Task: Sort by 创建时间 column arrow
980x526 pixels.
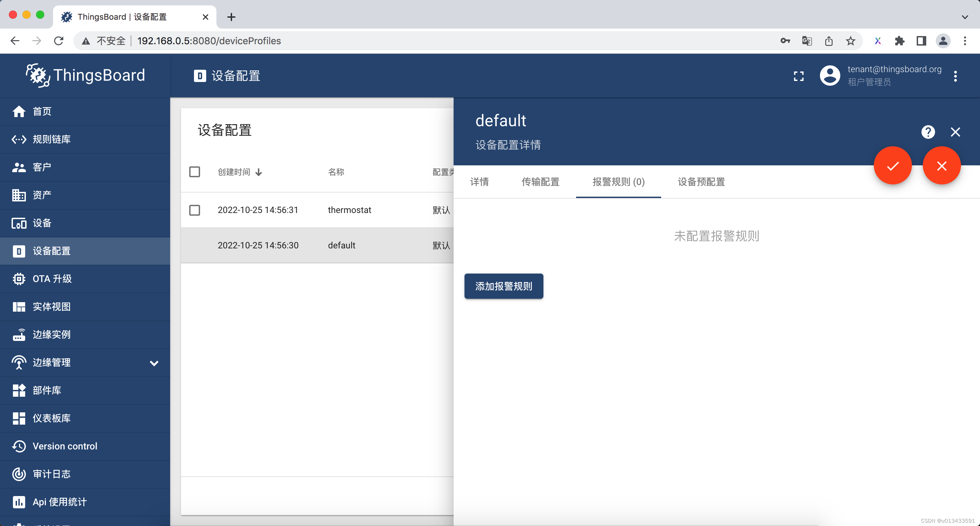Action: click(259, 172)
